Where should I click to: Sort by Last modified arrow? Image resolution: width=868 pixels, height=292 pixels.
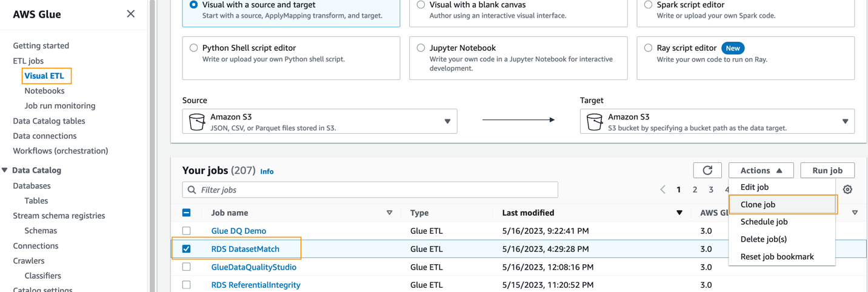[679, 213]
